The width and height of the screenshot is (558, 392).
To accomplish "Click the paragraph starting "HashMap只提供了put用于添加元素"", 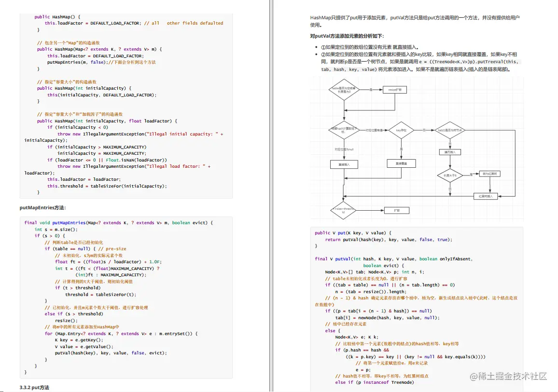I will [x=415, y=21].
